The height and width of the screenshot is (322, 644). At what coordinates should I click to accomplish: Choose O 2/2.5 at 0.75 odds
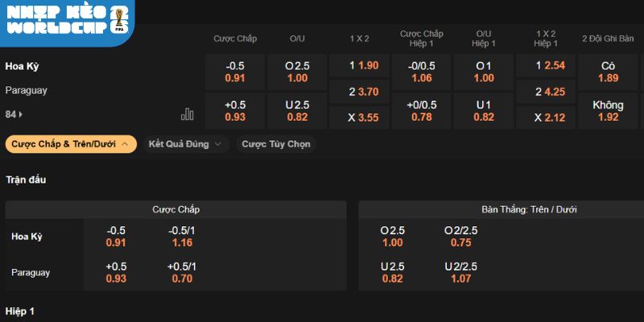click(x=461, y=237)
